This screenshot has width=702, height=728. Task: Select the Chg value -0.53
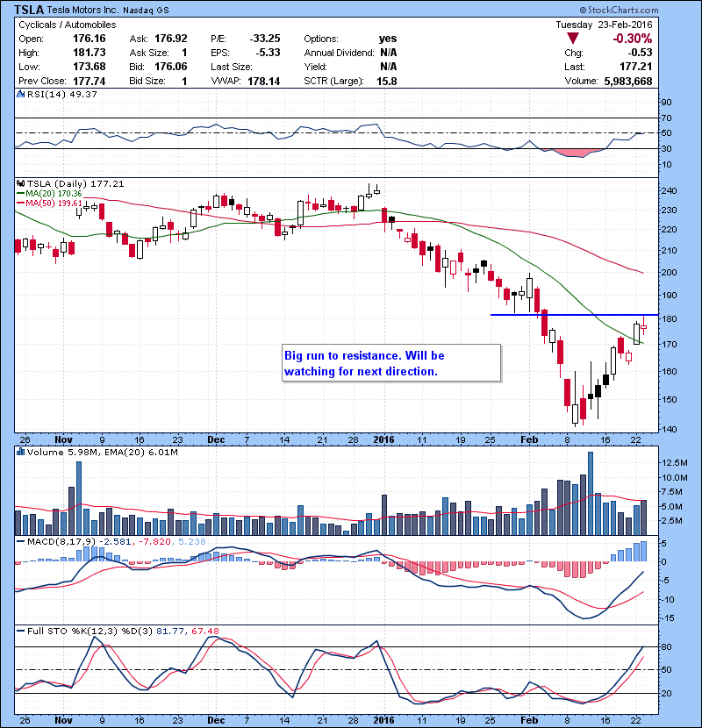(x=641, y=53)
